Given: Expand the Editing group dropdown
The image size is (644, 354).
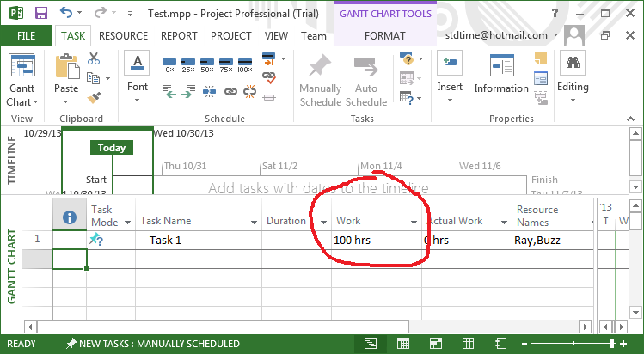Looking at the screenshot, I should (x=573, y=100).
